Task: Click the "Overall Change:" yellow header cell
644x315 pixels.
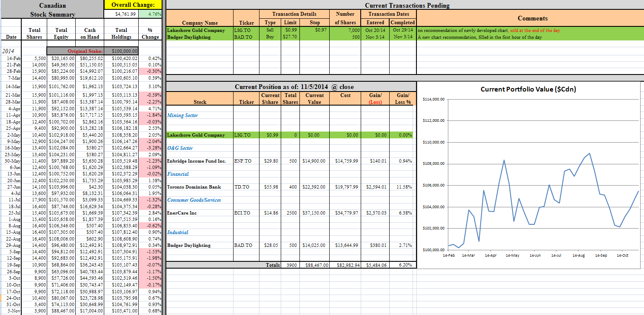Action: point(134,5)
